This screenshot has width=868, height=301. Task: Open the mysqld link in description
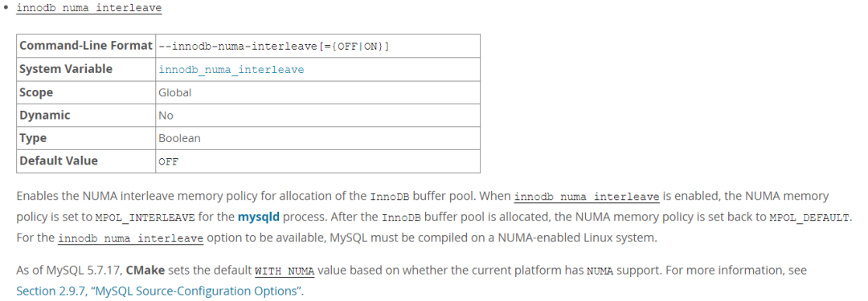pos(259,217)
